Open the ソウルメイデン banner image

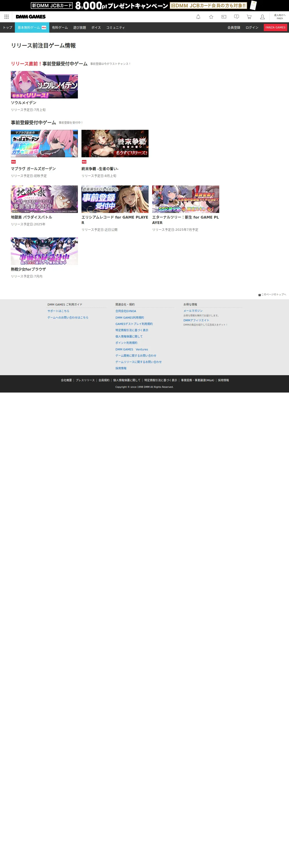44,85
